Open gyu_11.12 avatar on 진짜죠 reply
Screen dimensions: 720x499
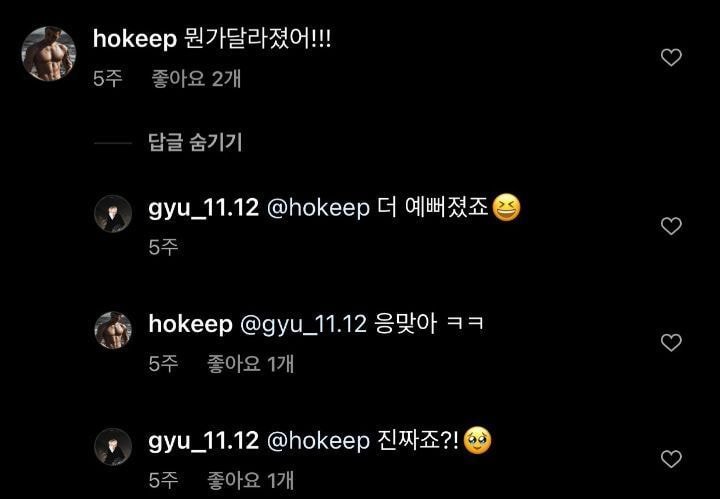tap(113, 447)
